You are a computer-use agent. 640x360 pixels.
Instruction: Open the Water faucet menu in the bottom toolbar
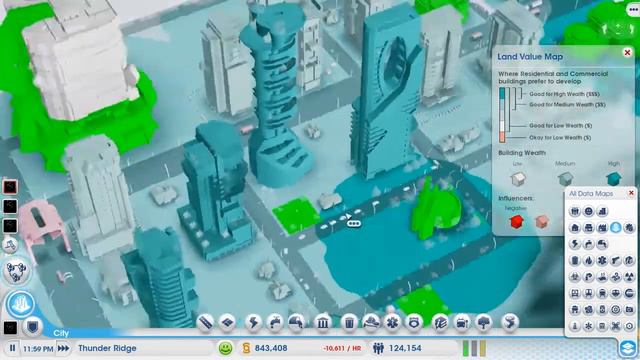(x=275, y=322)
